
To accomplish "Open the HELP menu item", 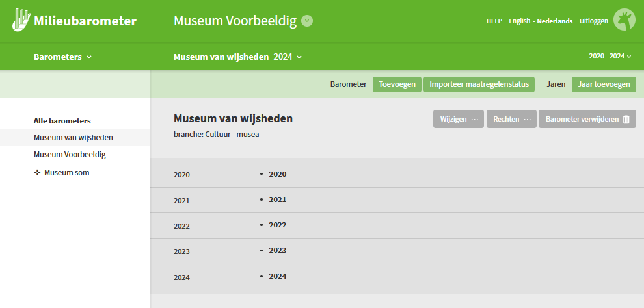I will (x=494, y=21).
